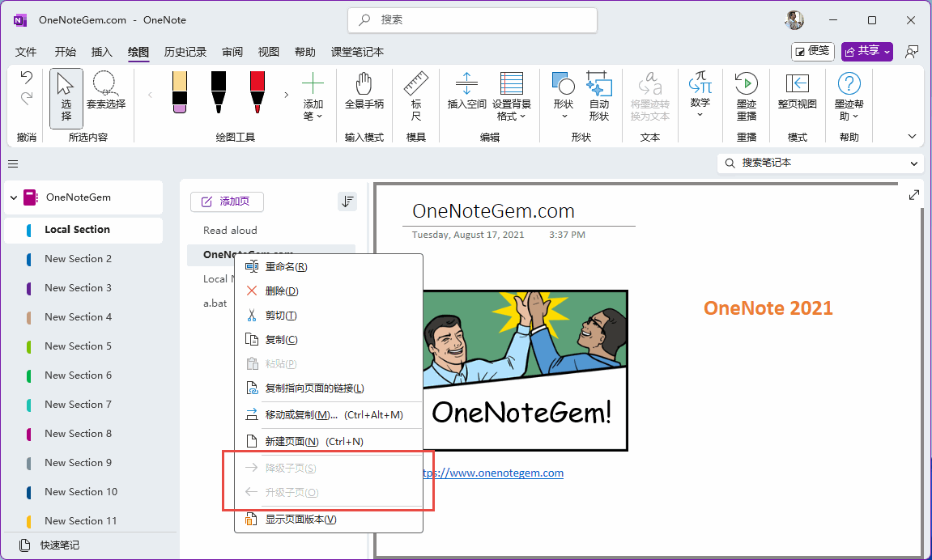Choose Rename (重命名) in context menu
Image resolution: width=932 pixels, height=560 pixels.
click(x=286, y=267)
